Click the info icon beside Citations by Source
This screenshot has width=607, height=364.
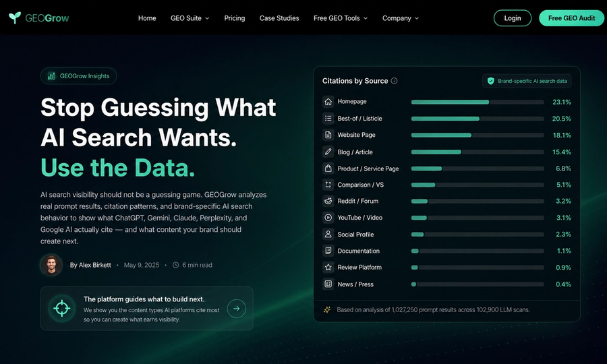394,81
